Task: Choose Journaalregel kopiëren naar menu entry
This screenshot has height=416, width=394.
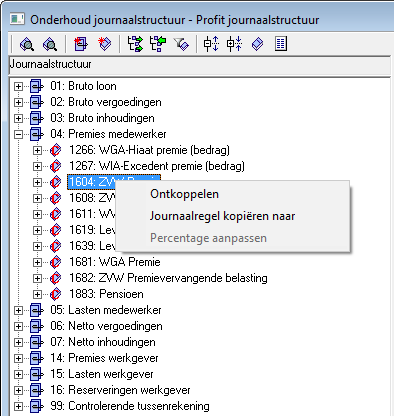Action: point(232,216)
